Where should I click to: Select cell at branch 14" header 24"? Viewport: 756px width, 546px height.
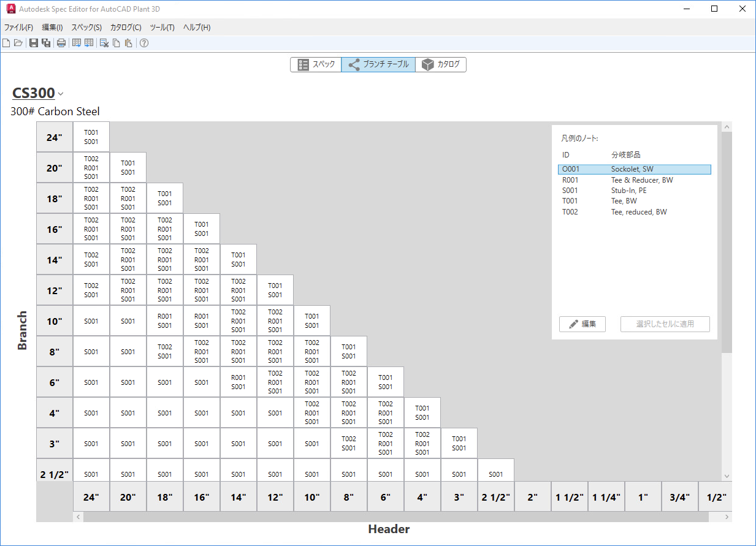(x=91, y=260)
